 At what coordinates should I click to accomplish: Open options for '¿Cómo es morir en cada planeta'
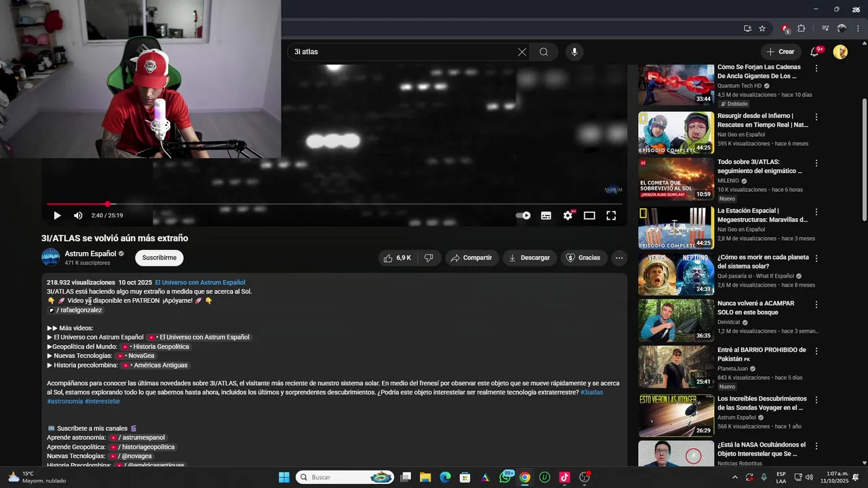[816, 259]
